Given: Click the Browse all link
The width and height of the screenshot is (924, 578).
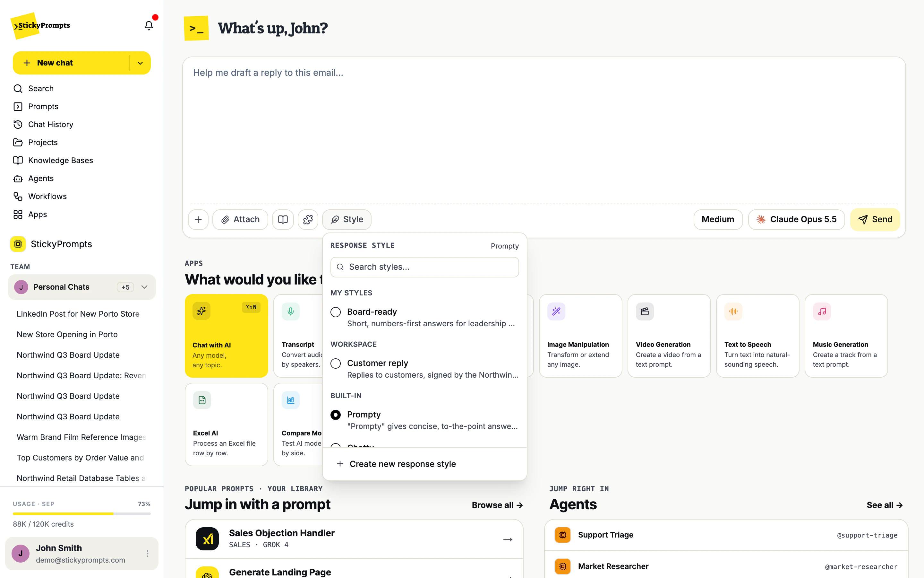Looking at the screenshot, I should (x=497, y=505).
